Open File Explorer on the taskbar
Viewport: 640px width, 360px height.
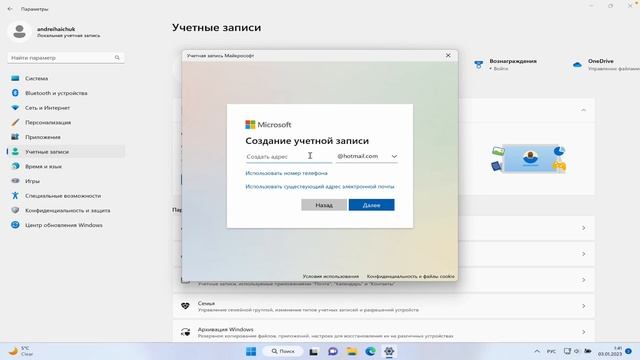point(351,351)
